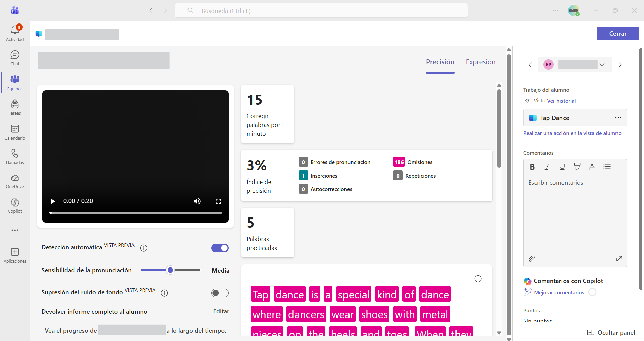Focus the Búsqueda search box
Image resolution: width=644 pixels, height=341 pixels.
321,11
